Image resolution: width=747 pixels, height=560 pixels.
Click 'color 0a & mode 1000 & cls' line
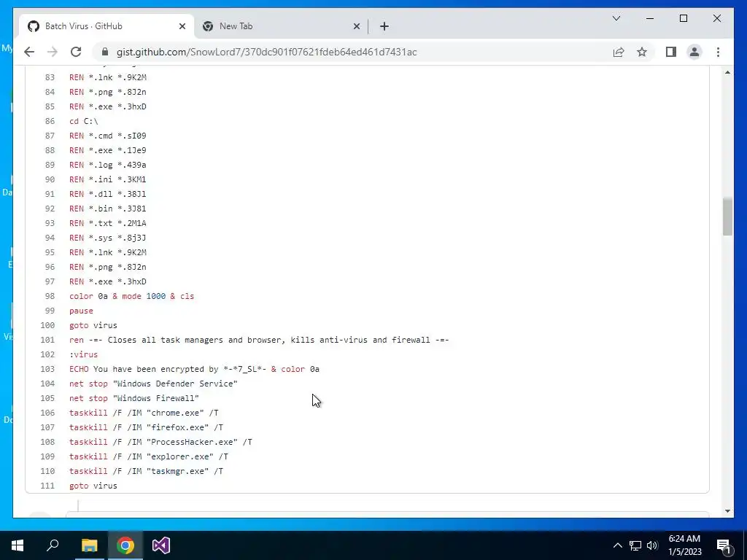coord(131,296)
